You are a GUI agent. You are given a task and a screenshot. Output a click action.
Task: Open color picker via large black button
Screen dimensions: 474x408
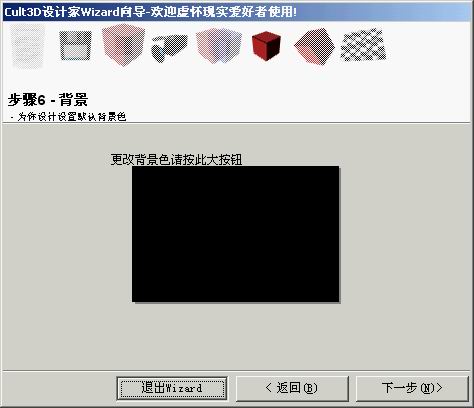(x=236, y=234)
